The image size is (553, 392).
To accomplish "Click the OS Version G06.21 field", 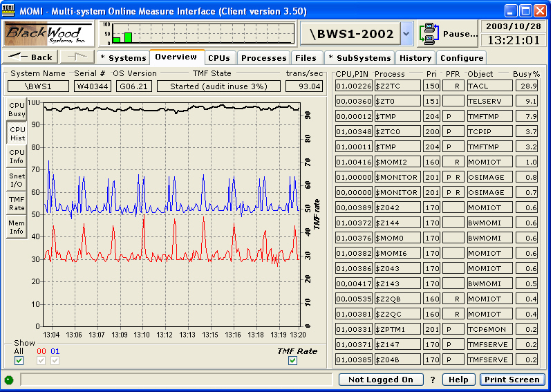I will [x=134, y=86].
